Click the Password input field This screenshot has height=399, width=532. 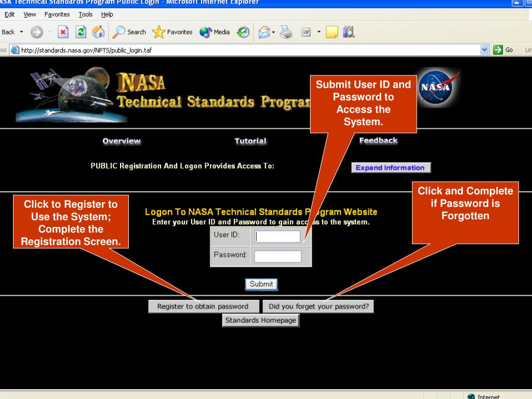(278, 257)
